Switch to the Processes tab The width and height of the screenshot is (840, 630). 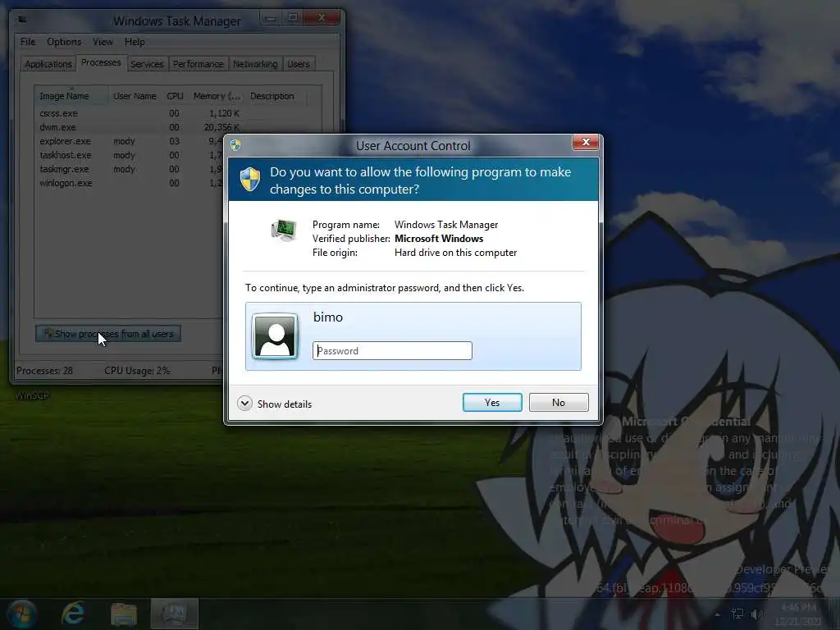click(x=101, y=62)
